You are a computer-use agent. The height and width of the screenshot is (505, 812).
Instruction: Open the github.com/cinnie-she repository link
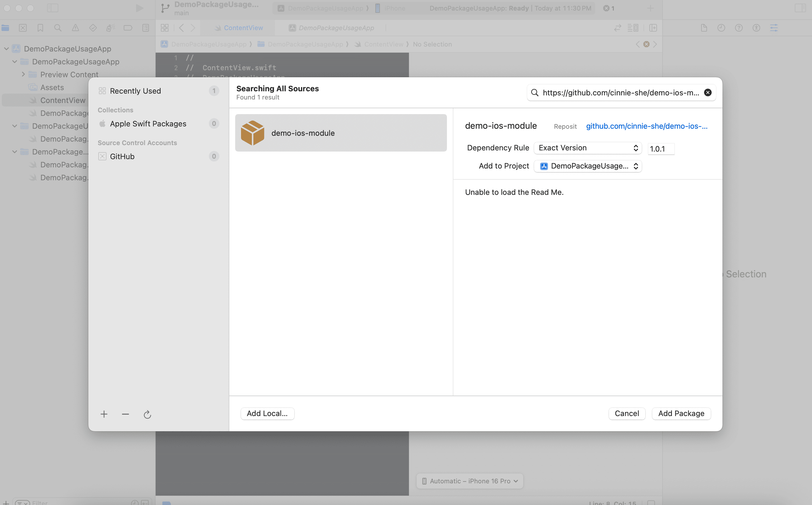coord(646,126)
